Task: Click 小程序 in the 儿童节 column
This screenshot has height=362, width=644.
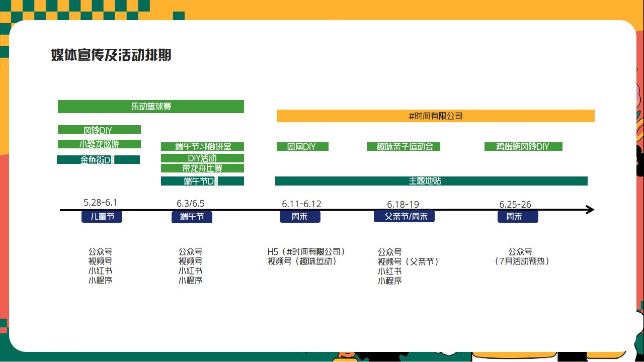Action: pyautogui.click(x=100, y=280)
